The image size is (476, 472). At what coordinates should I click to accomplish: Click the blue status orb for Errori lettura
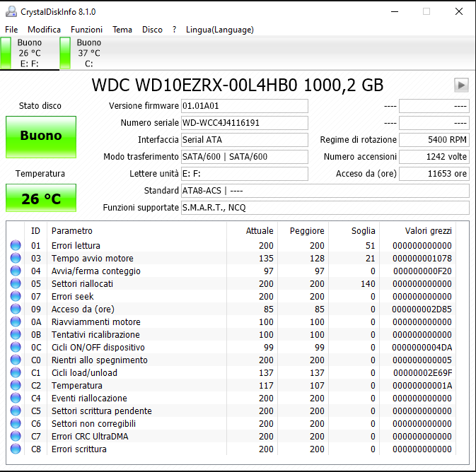pyautogui.click(x=16, y=245)
